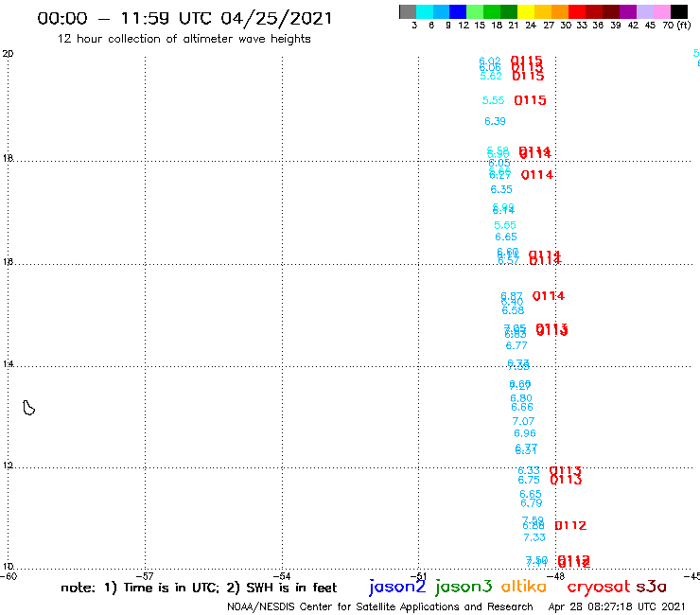
Task: Click the wave height value 6.58
Action: point(513,310)
